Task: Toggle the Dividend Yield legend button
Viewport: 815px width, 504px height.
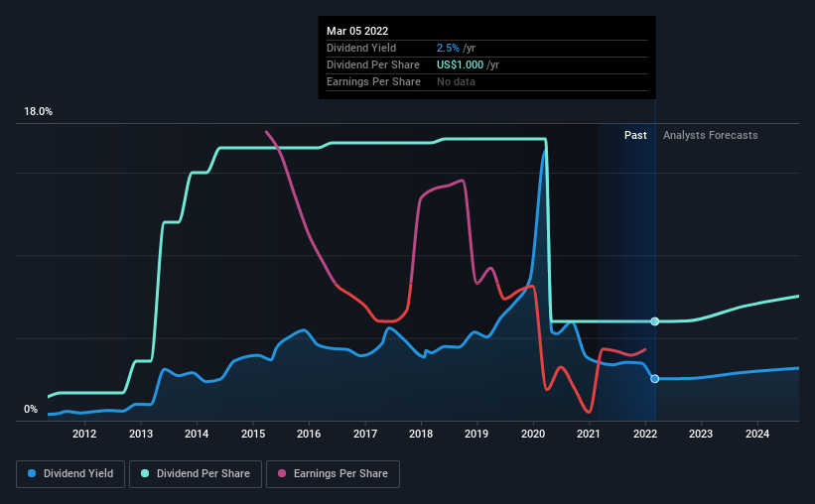Action: 70,474
